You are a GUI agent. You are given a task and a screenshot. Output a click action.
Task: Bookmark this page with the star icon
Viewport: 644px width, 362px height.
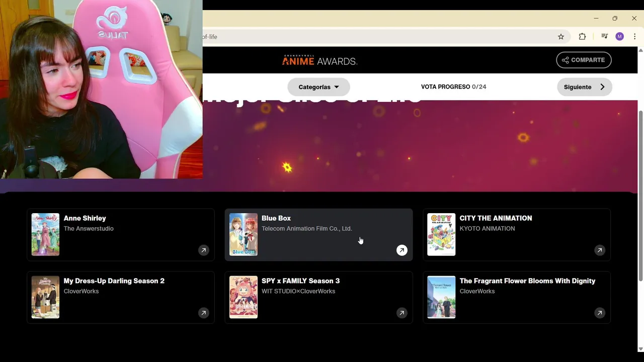pos(561,37)
